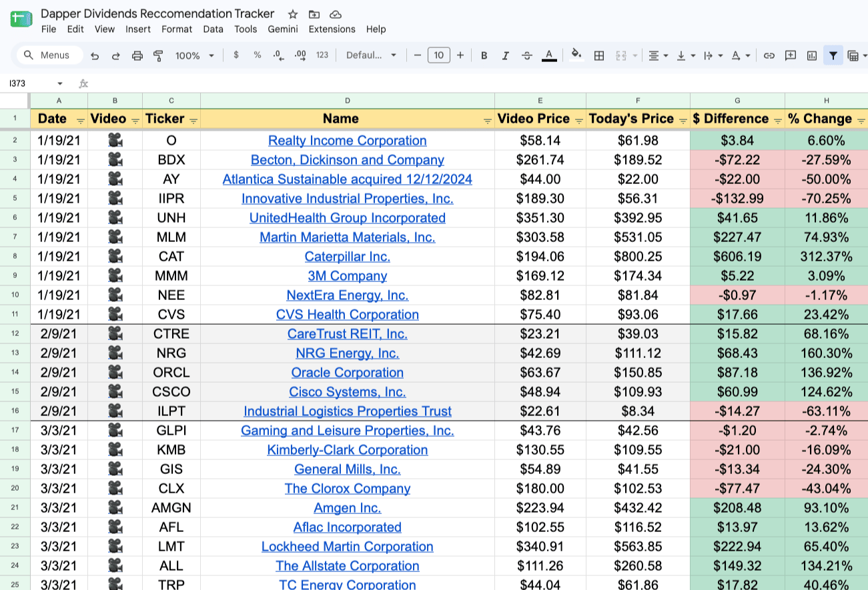The image size is (868, 590).
Task: Print the spreadsheet using printer icon
Action: [x=137, y=55]
